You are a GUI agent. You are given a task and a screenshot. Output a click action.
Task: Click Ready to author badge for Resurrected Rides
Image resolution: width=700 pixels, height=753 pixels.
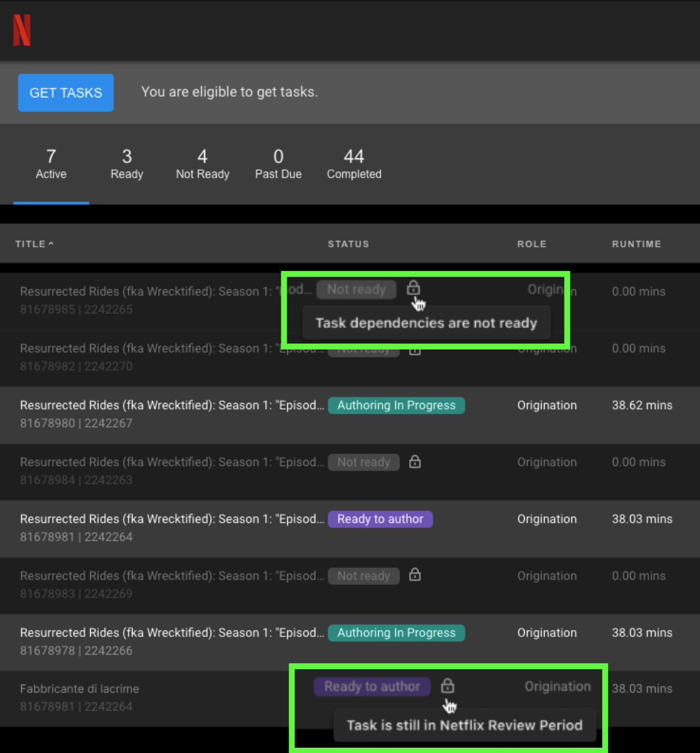click(380, 519)
